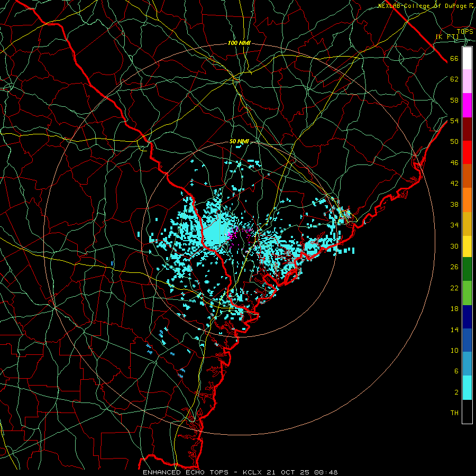Click the "[K FT]" units label
Viewport: 476px width, 476px height.
447,37
